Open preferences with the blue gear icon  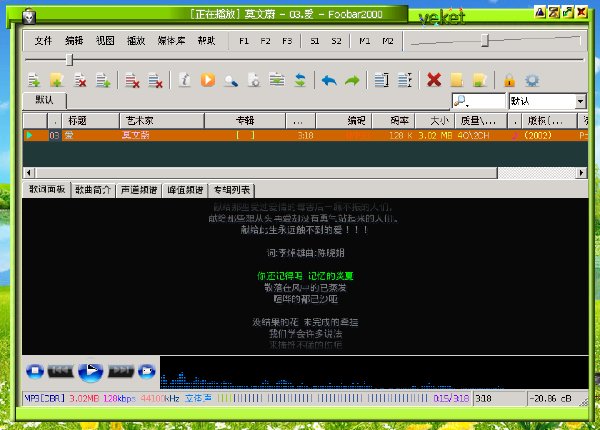click(532, 80)
